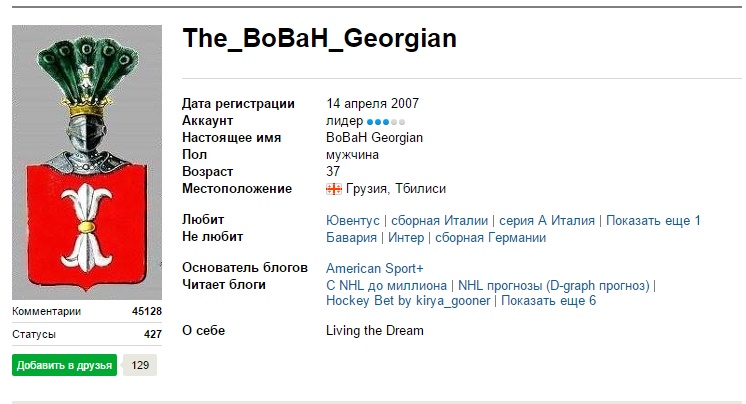Open the Ювентус link

[x=353, y=221]
